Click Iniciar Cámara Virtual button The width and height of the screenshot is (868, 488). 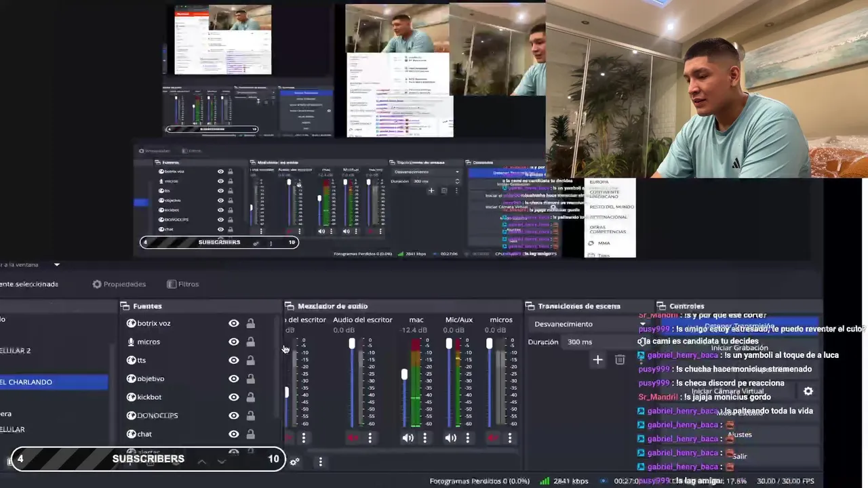[x=728, y=391]
